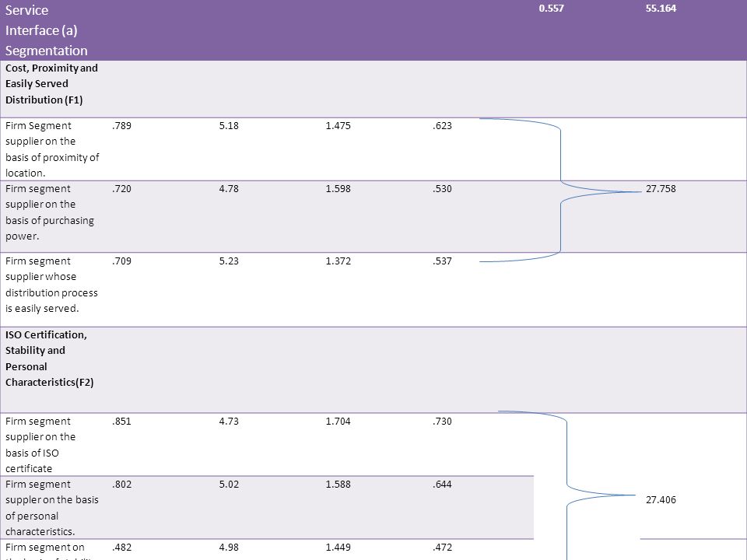This screenshot has height=560, width=747.
Task: Select standard deviation 1.449
Action: pos(338,547)
